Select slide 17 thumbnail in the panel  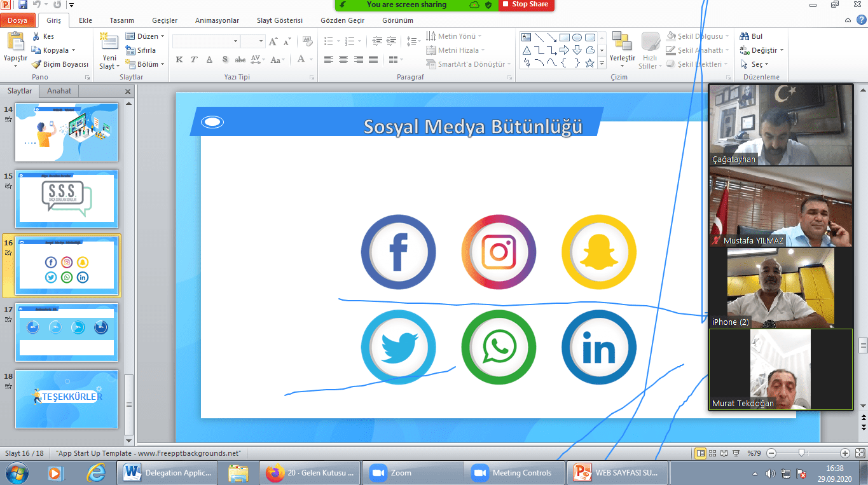coord(67,332)
